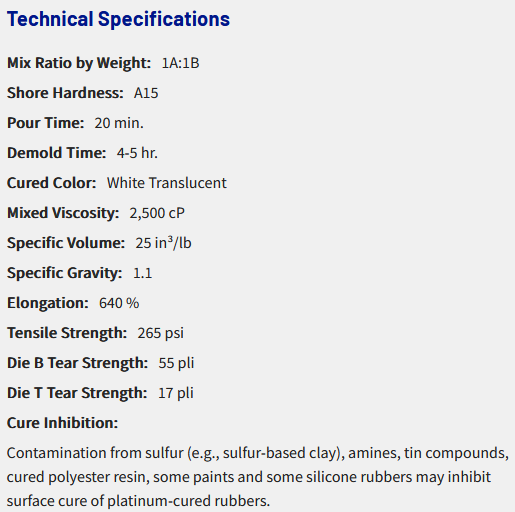Select the White Translucent color value
Image resolution: width=515 pixels, height=512 pixels.
tap(167, 183)
